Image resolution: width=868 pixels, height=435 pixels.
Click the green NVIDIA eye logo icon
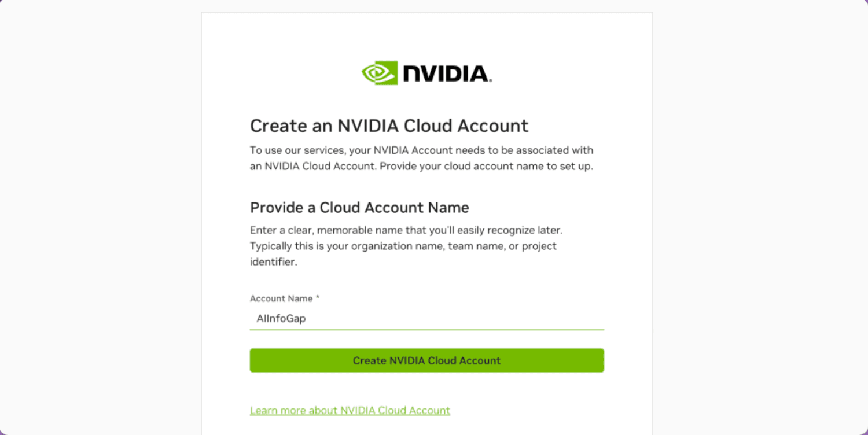pos(380,73)
